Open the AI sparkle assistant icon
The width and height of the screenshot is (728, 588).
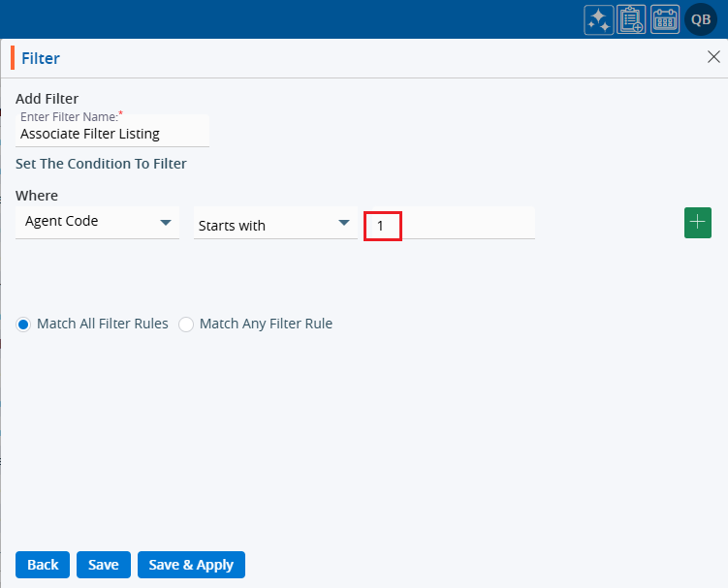pos(598,20)
